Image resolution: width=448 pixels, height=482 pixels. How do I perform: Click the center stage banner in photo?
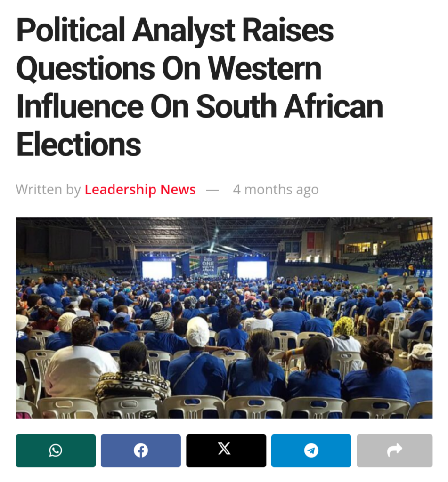[x=207, y=266]
